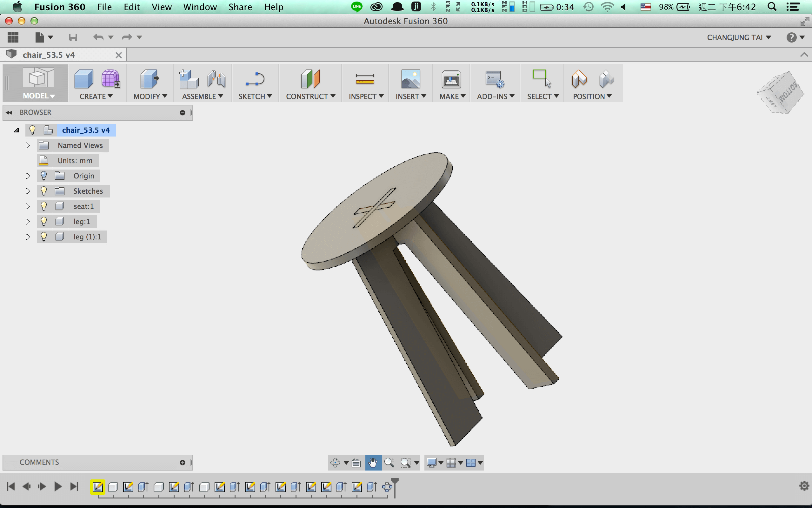Select the Create Box tool icon

tap(83, 79)
